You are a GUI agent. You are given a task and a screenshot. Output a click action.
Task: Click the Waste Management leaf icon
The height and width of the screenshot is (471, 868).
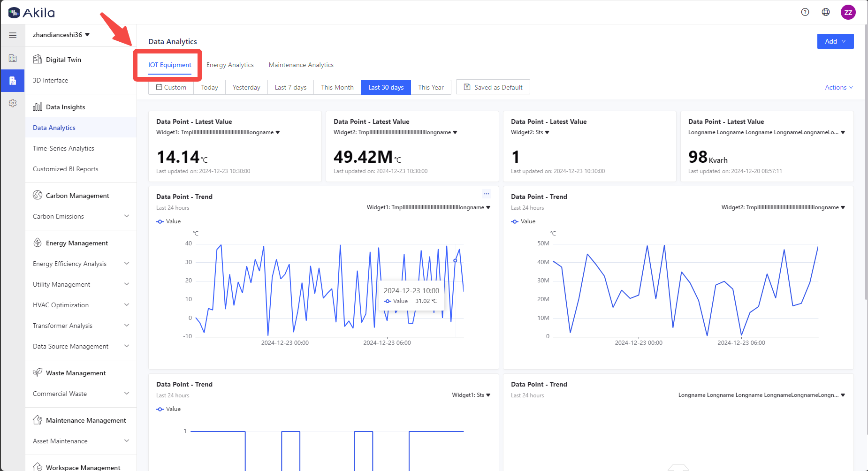tap(38, 372)
